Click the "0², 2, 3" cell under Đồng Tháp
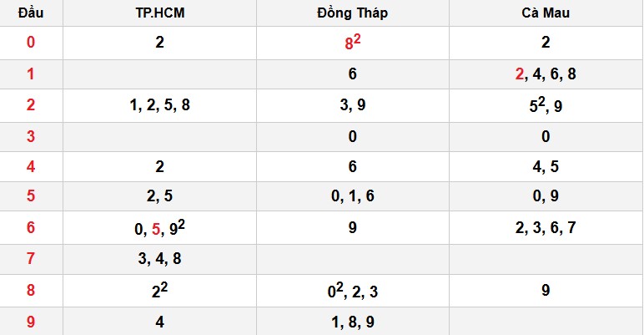Viewport: 644px width, 335px height. coord(352,289)
